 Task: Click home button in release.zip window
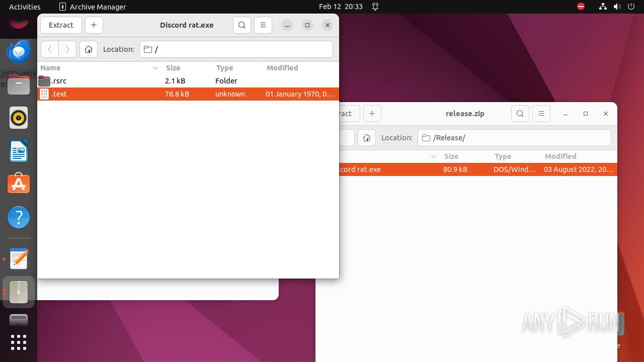tap(367, 138)
